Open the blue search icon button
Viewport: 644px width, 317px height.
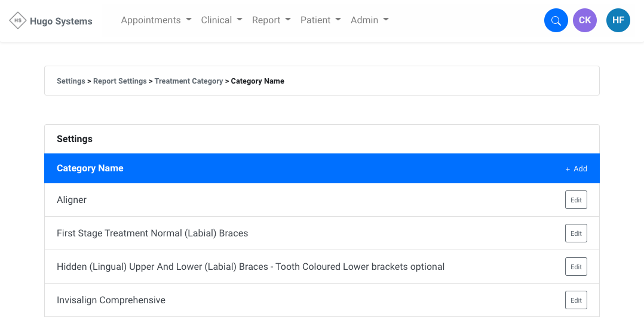pos(556,20)
